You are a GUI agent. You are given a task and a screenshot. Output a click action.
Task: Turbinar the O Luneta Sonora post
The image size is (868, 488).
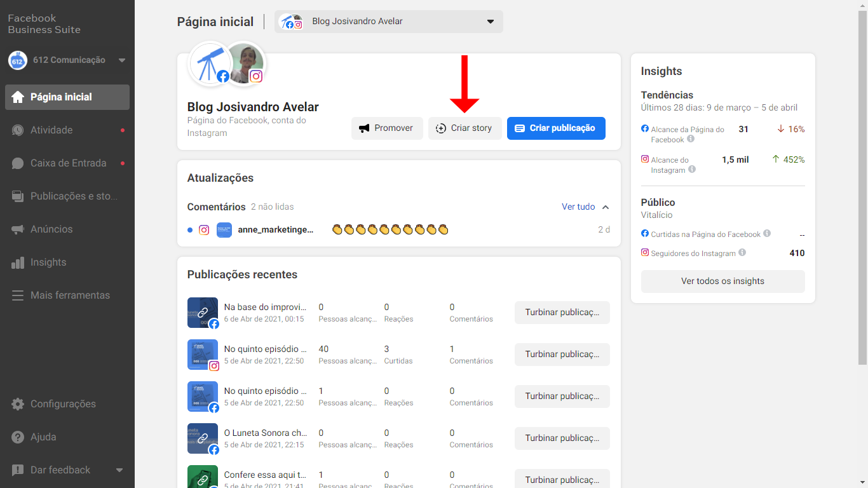click(562, 438)
